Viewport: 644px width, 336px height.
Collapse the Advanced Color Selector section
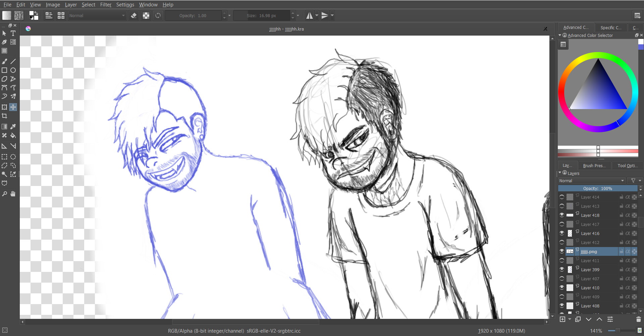coord(559,35)
